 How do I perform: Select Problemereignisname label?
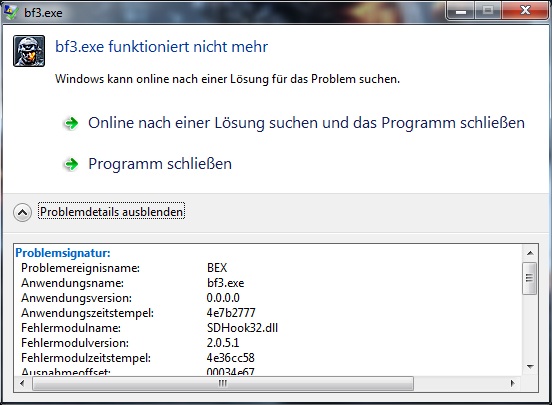coord(80,268)
